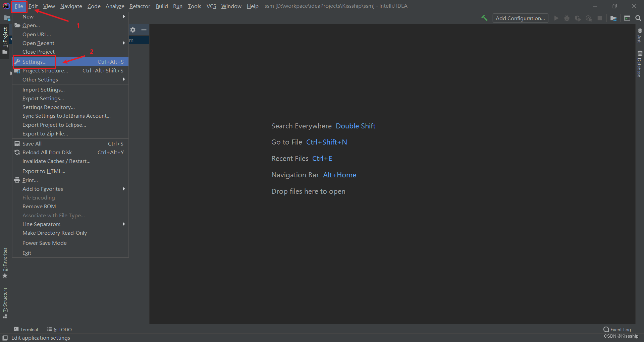Expand the Open Recent submenu
Viewport: 644px width, 342px height.
tap(70, 43)
